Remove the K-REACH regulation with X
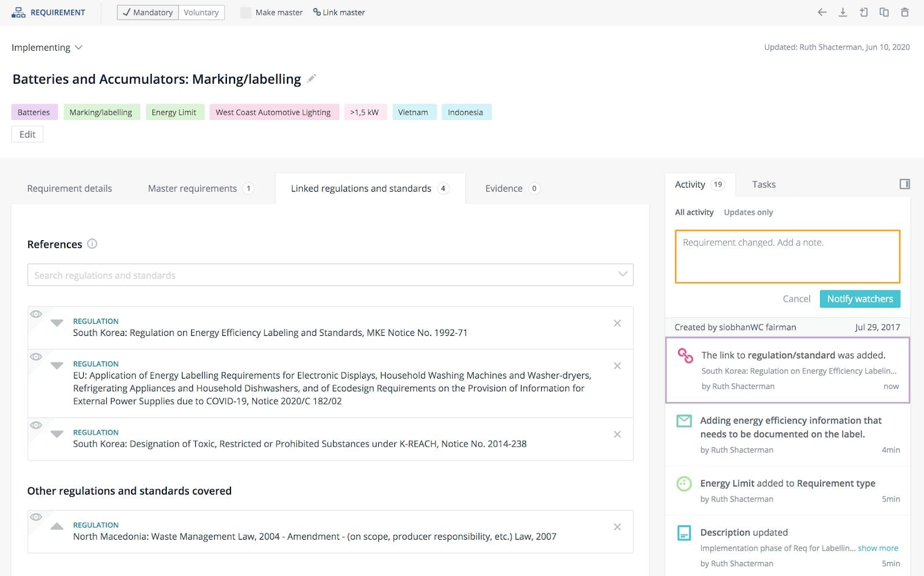 pos(617,434)
